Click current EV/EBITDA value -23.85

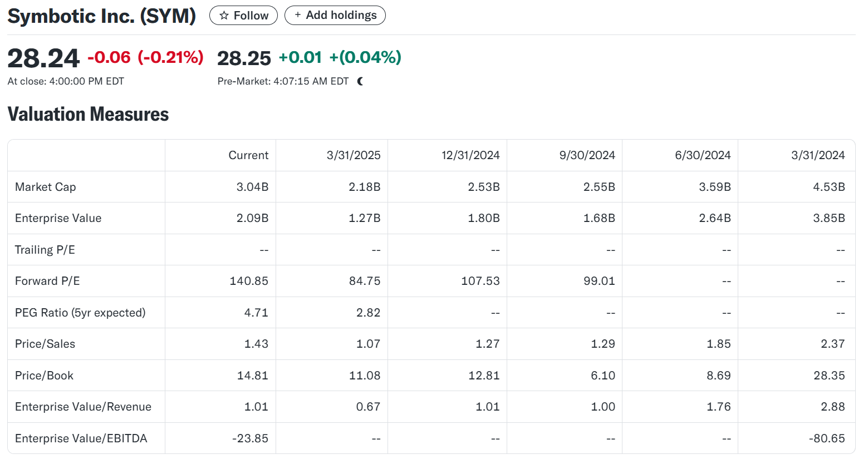[x=250, y=438]
